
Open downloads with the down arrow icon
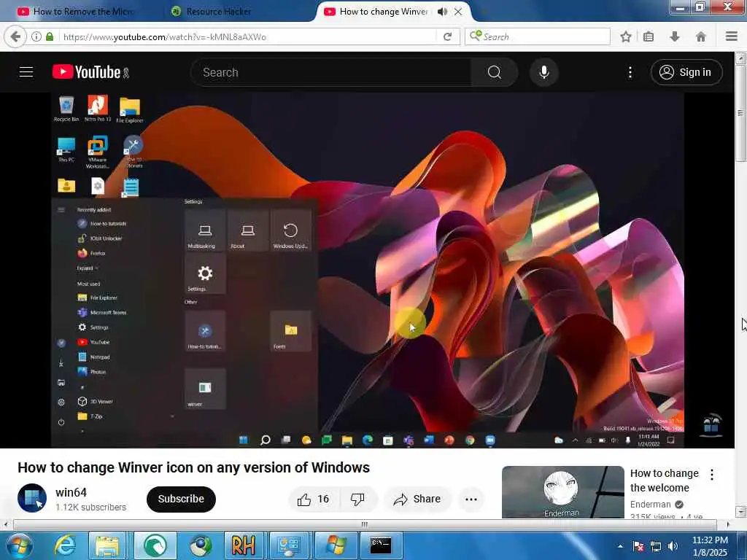tap(675, 36)
